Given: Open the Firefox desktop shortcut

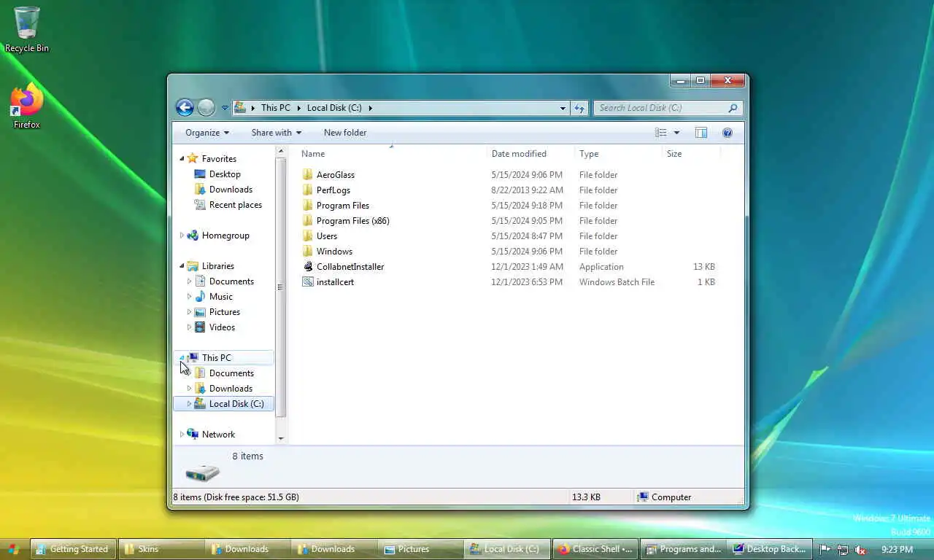Looking at the screenshot, I should click(x=27, y=106).
